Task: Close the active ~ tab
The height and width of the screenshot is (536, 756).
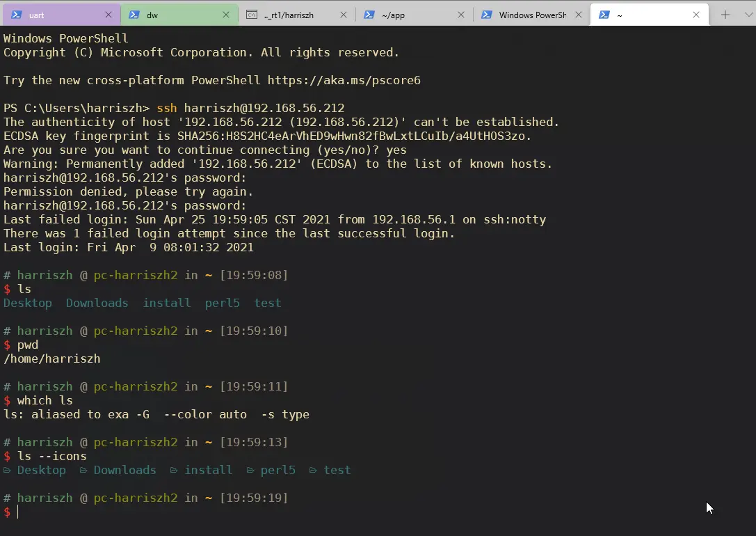Action: click(696, 15)
